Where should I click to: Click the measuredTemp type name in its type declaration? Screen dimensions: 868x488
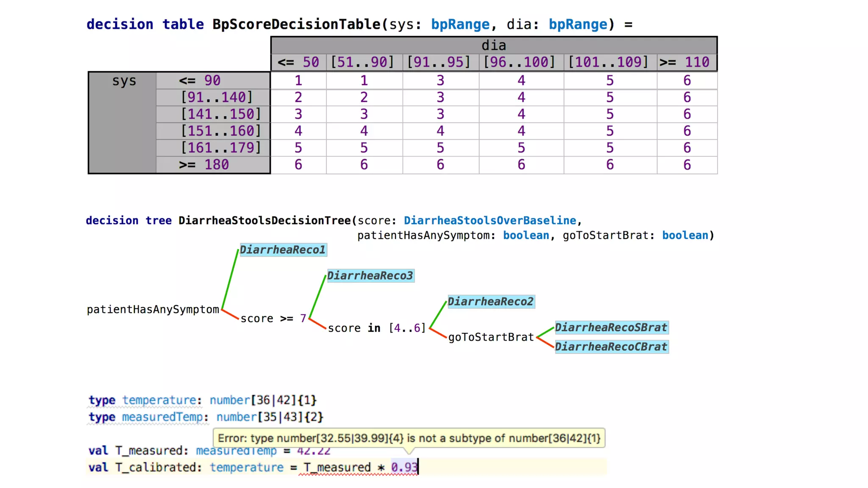(162, 417)
